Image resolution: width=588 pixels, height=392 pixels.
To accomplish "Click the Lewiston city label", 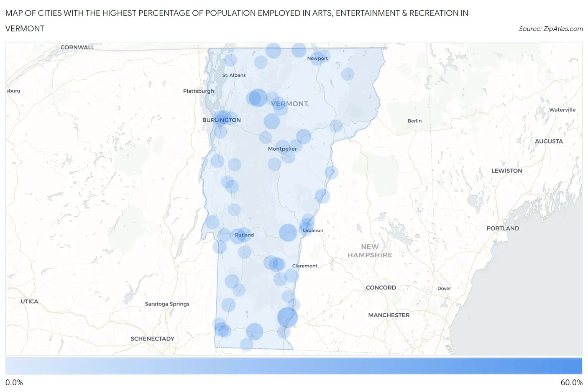I will pos(507,171).
